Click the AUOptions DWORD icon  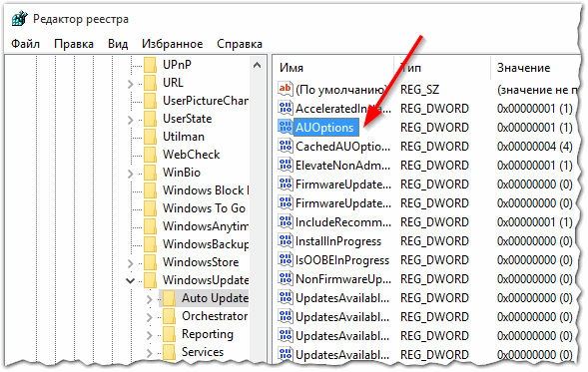285,127
